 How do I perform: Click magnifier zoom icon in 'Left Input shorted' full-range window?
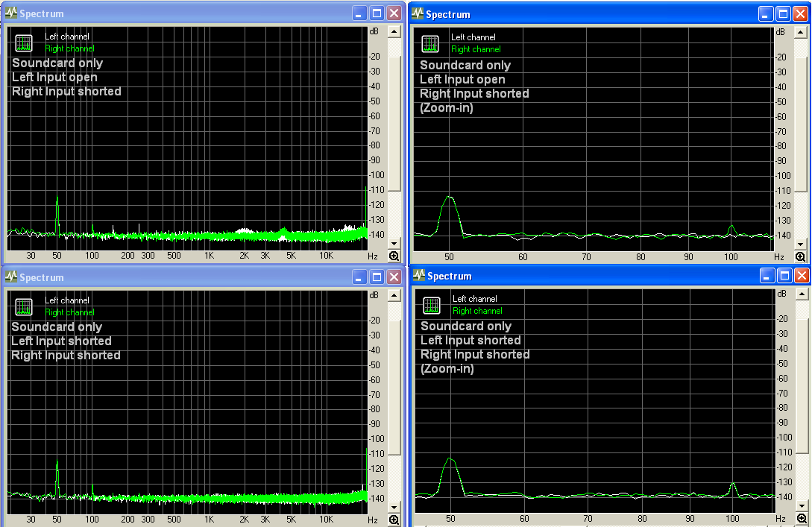click(x=394, y=520)
